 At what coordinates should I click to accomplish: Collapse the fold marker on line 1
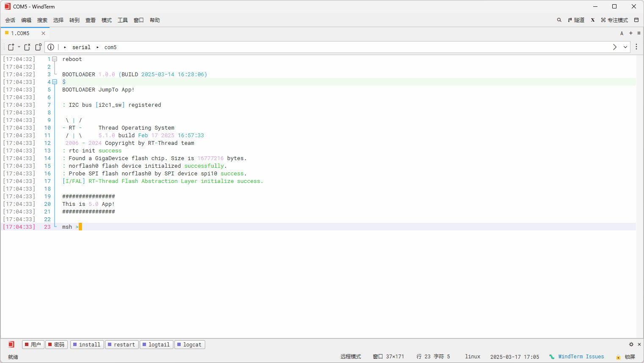[55, 59]
